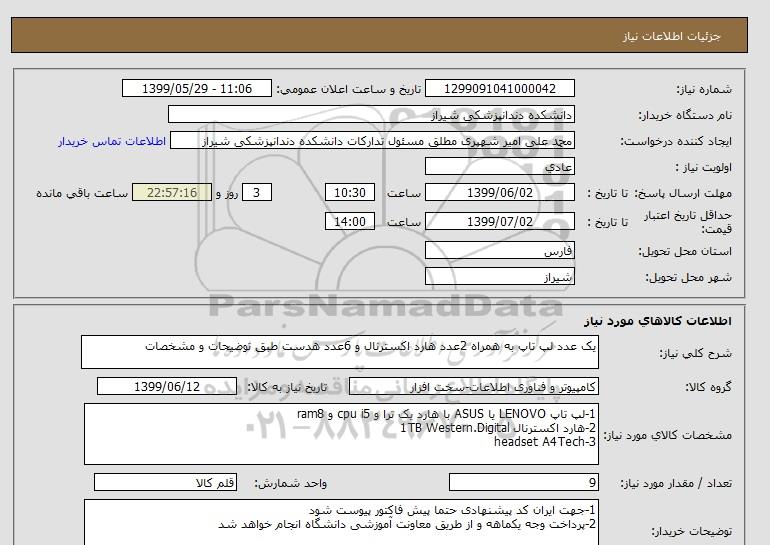
Task: Click the label استان محل تحویل
Action: pyautogui.click(x=685, y=251)
